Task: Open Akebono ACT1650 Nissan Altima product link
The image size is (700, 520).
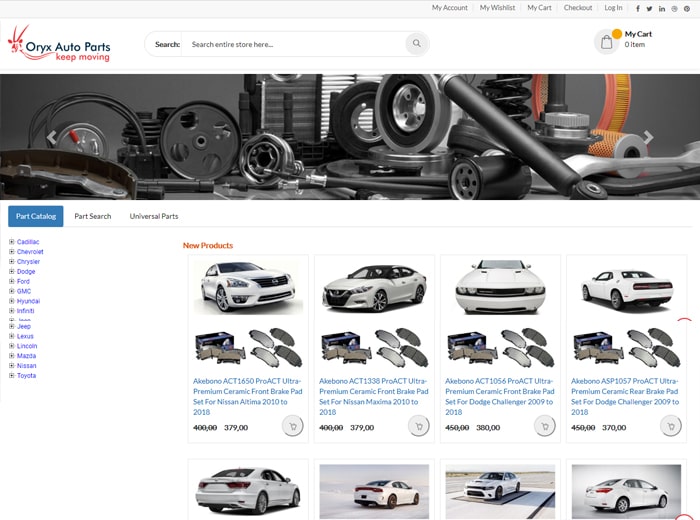Action: pos(248,396)
